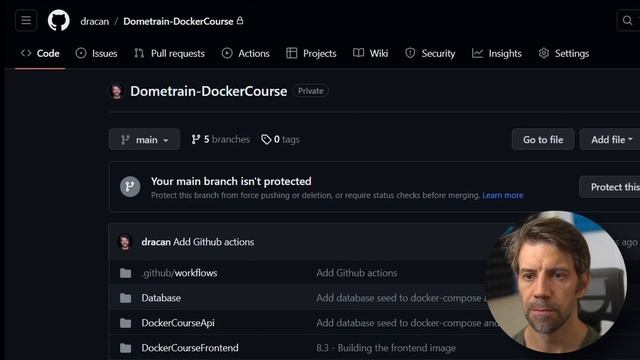Image resolution: width=640 pixels, height=360 pixels.
Task: Click the Protect this branch button
Action: [610, 187]
